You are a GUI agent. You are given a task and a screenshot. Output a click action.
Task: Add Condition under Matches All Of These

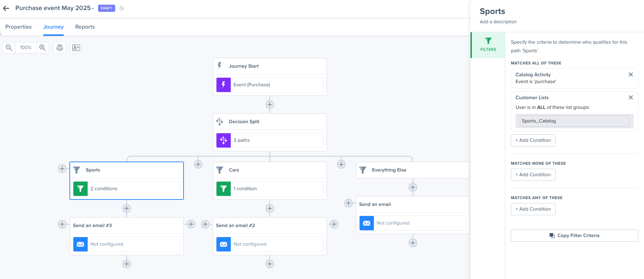[x=533, y=140]
